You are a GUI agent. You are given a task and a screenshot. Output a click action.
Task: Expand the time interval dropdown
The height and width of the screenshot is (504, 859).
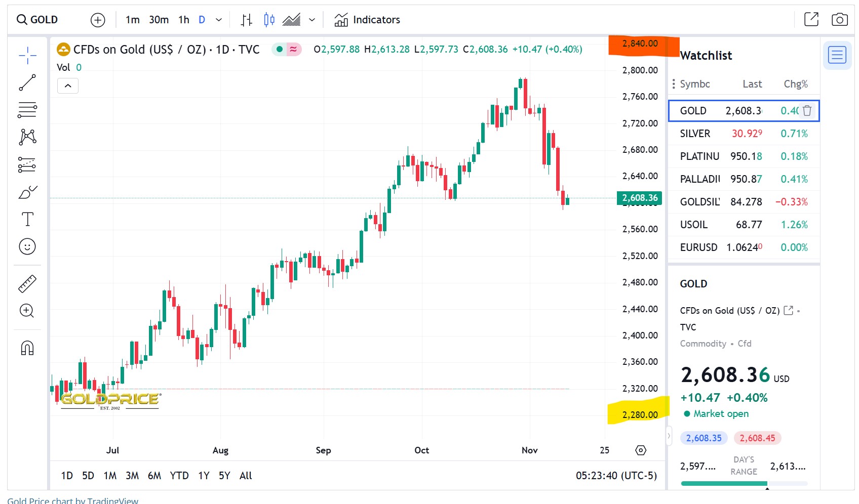click(x=219, y=20)
